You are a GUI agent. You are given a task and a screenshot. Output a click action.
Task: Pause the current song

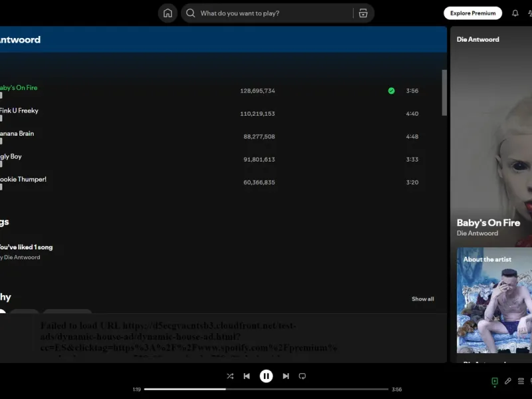[x=266, y=376]
